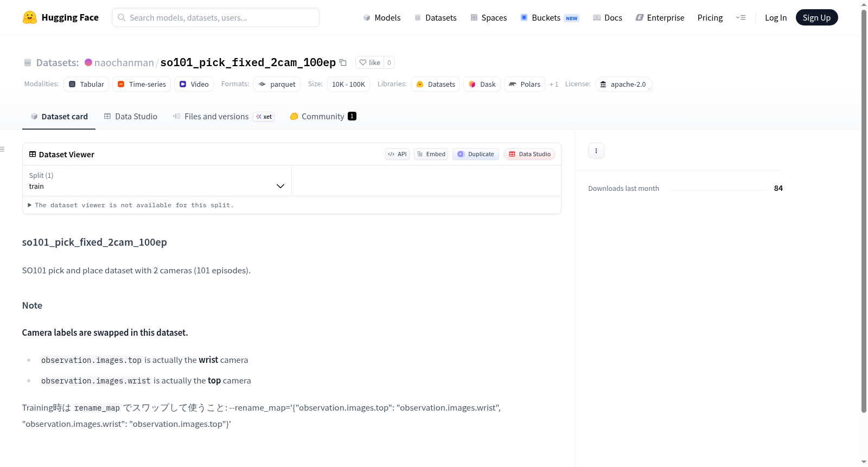Expand the additional navigation menu icon
This screenshot has height=467, width=868.
pos(741,17)
